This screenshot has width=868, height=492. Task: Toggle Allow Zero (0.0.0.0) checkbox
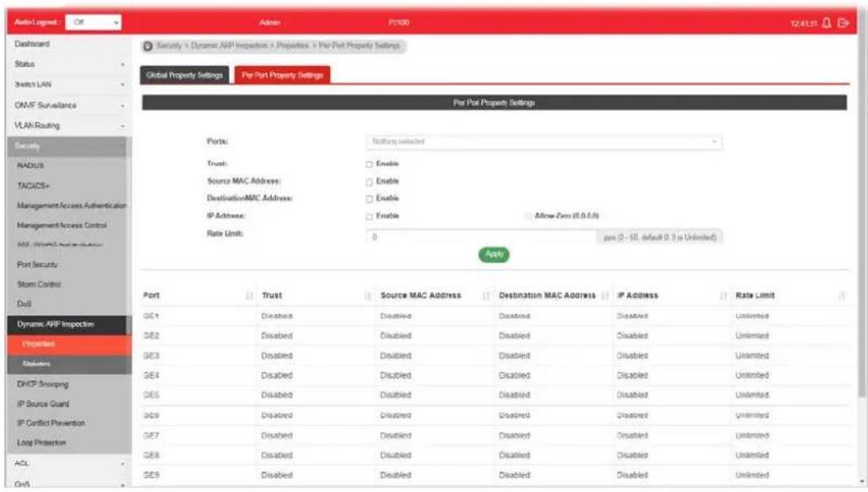click(x=528, y=216)
